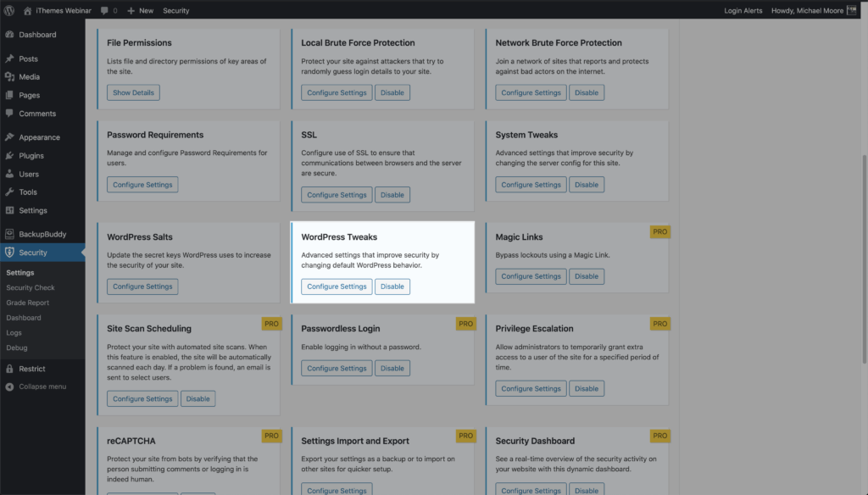Image resolution: width=868 pixels, height=495 pixels.
Task: Click the PRO badge on reCAPTCHA card
Action: click(271, 436)
